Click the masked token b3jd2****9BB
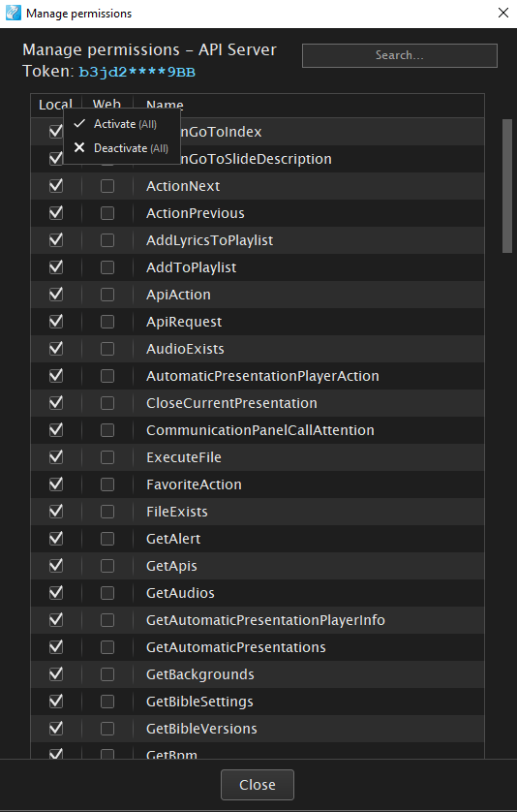 (137, 72)
